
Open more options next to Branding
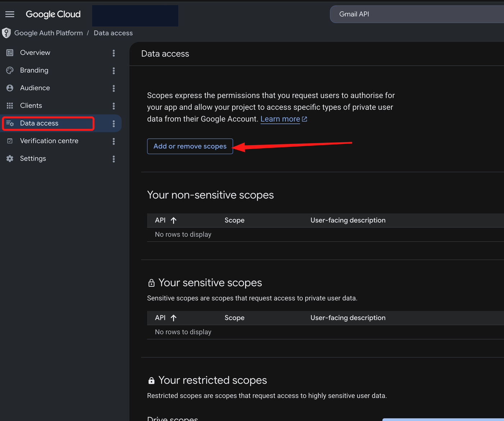[114, 71]
